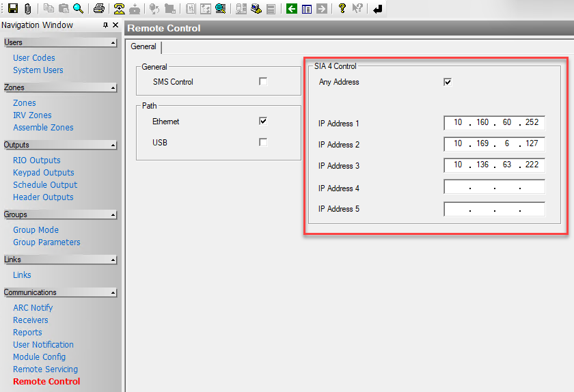The image size is (574, 392).
Task: Pin the Navigation Window panel
Action: [106, 25]
